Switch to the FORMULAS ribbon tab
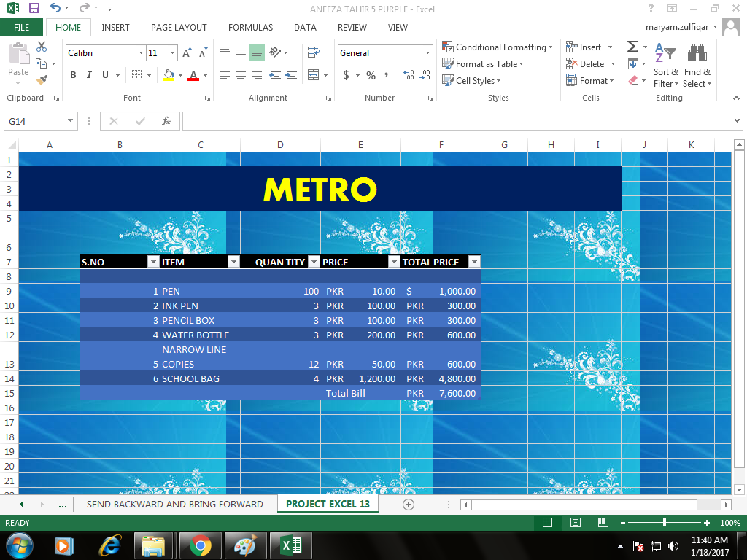Image resolution: width=747 pixels, height=560 pixels. [250, 27]
